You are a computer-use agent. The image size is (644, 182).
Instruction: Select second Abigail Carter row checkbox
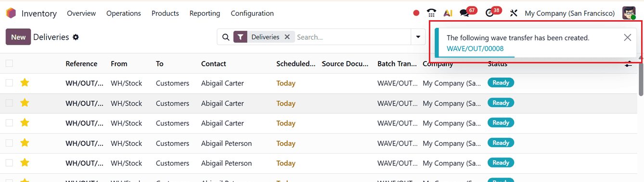click(x=9, y=103)
